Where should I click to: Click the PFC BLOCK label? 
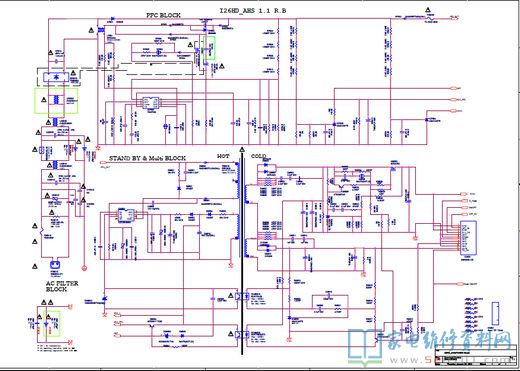[164, 15]
